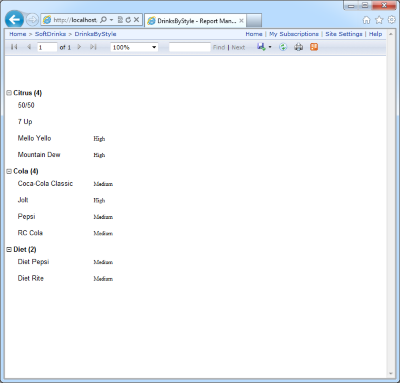Click the 50/50 drink row

point(26,105)
